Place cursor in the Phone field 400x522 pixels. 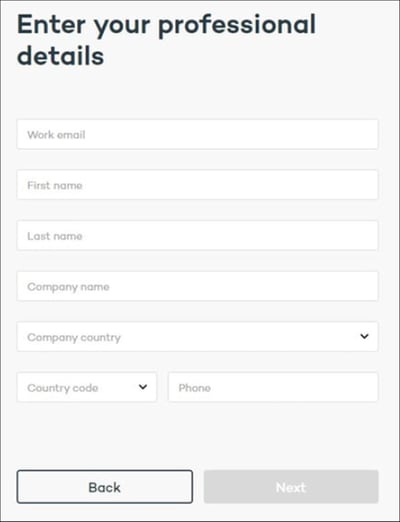pos(273,387)
